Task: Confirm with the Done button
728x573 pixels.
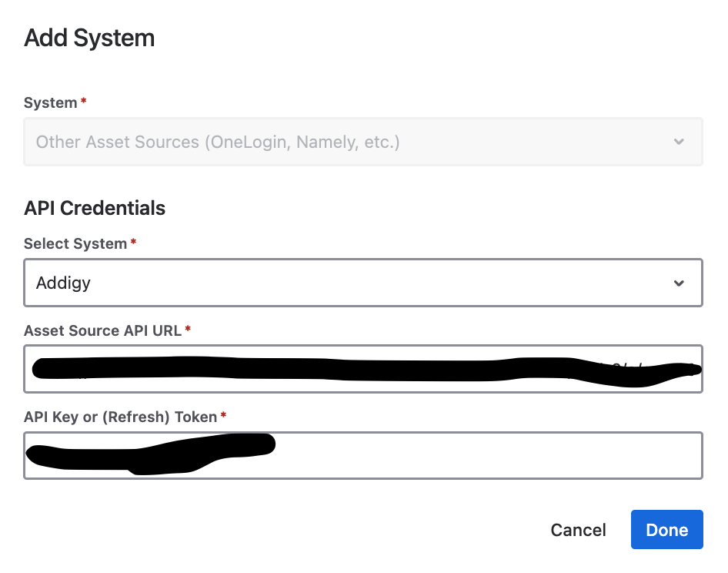Action: 666,529
